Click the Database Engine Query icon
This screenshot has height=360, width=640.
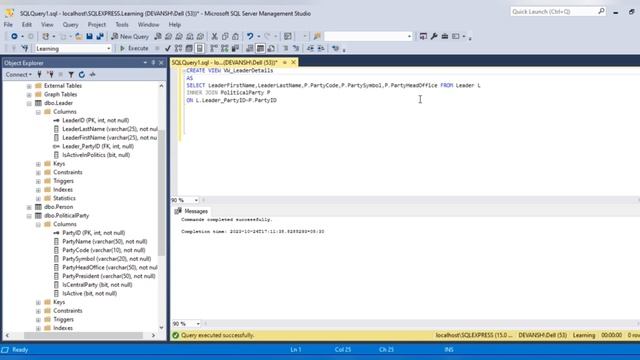point(158,36)
